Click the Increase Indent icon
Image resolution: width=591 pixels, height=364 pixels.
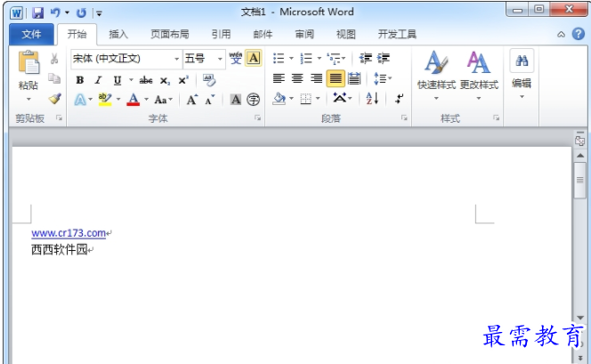pos(384,59)
